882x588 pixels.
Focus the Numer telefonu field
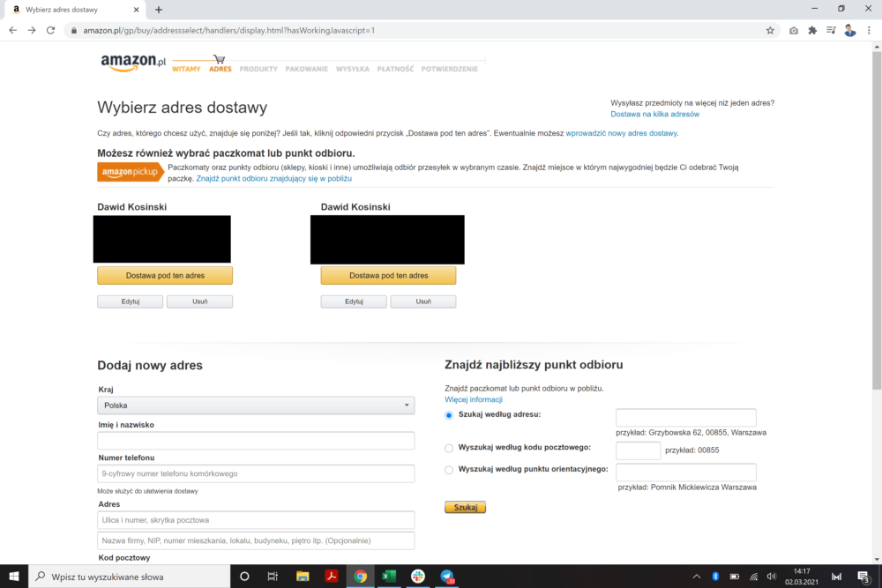(256, 473)
